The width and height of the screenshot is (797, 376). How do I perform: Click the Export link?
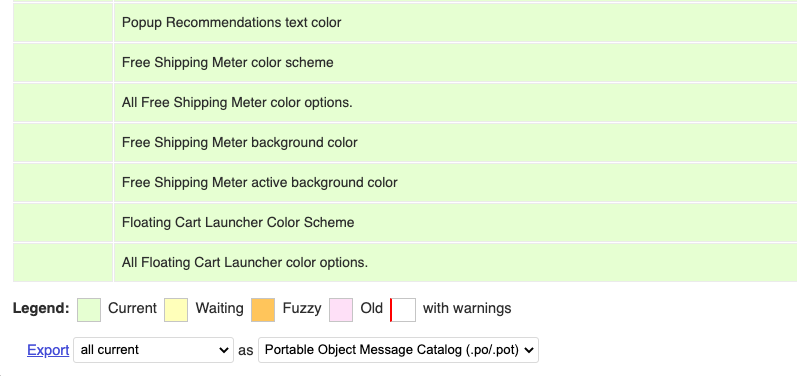click(x=48, y=350)
